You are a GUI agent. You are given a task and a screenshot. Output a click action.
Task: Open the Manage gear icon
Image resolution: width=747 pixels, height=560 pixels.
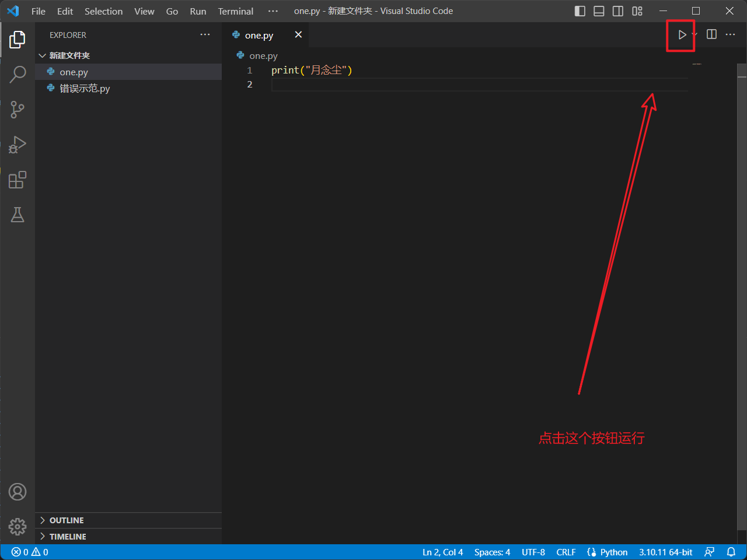coord(18,527)
